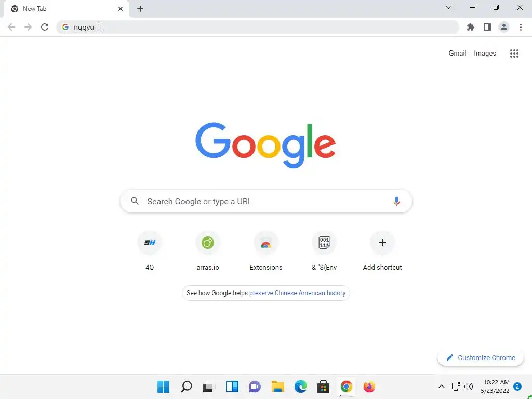Show hidden system tray icons
The width and height of the screenshot is (532, 399).
[442, 387]
